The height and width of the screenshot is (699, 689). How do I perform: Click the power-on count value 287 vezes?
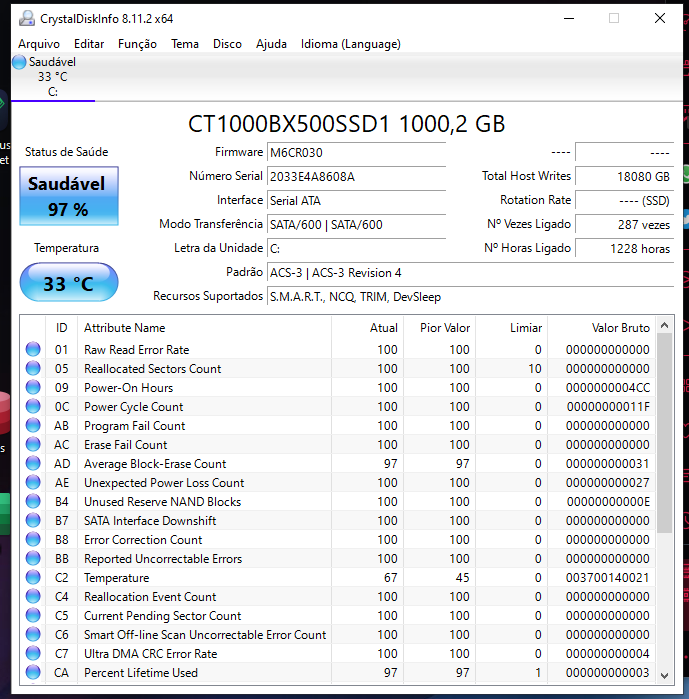[624, 224]
